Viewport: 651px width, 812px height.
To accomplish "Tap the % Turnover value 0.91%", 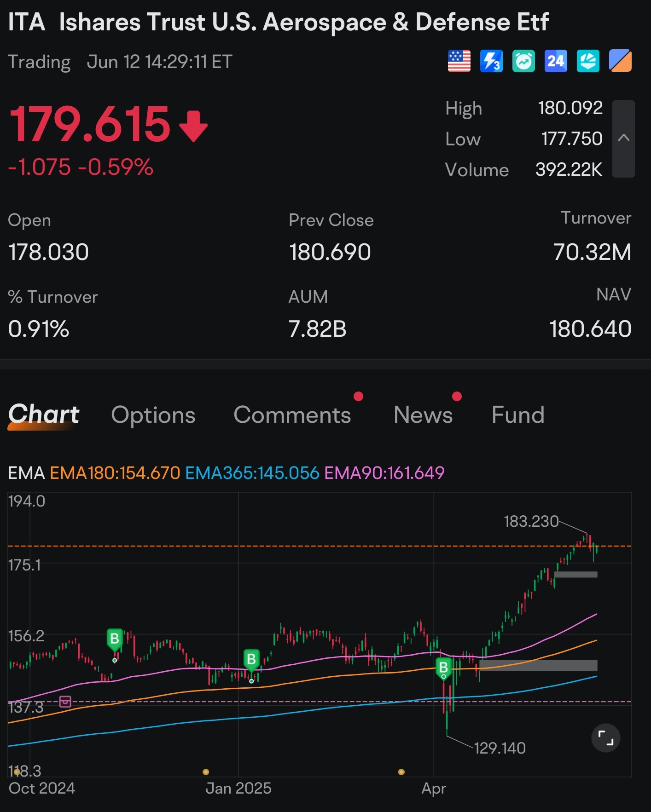I will coord(39,329).
